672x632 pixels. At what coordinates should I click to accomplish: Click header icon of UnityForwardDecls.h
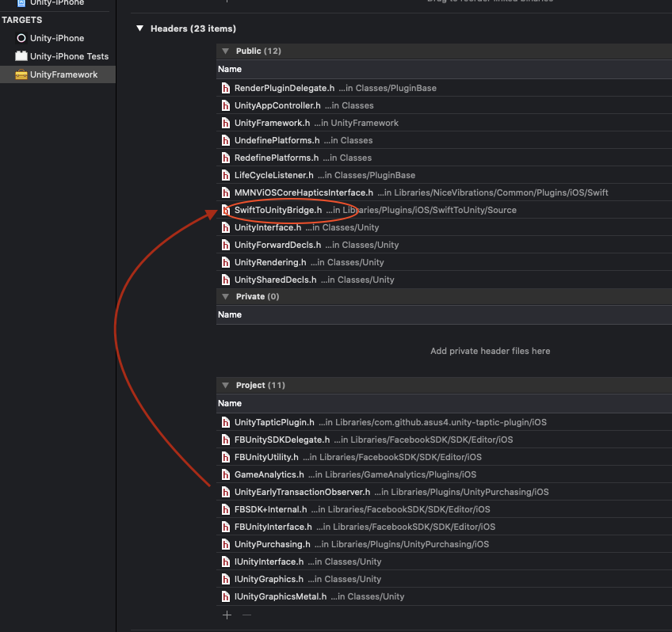(x=225, y=245)
